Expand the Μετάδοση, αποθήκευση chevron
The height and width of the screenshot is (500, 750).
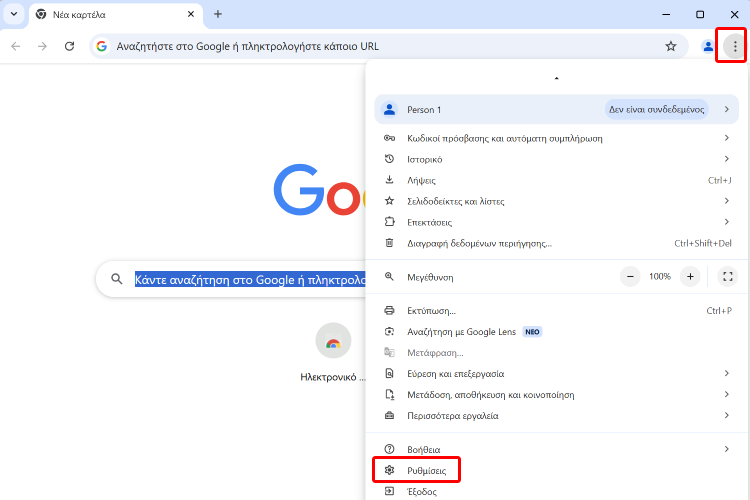click(727, 394)
